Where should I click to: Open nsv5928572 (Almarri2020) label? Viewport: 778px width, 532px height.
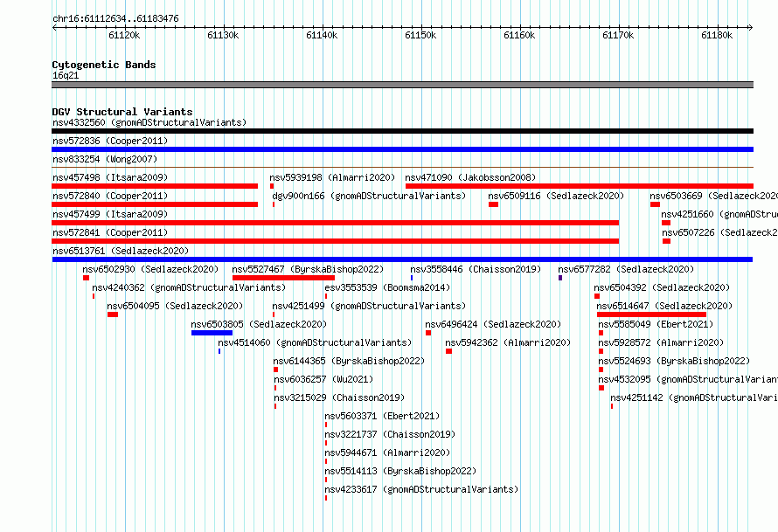[662, 342]
